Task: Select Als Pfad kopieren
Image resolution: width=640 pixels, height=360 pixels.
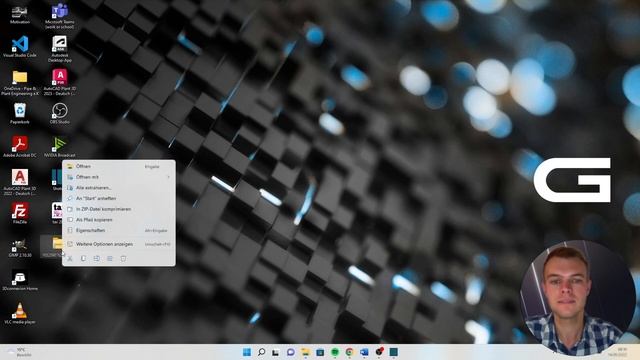Action: 118,220
